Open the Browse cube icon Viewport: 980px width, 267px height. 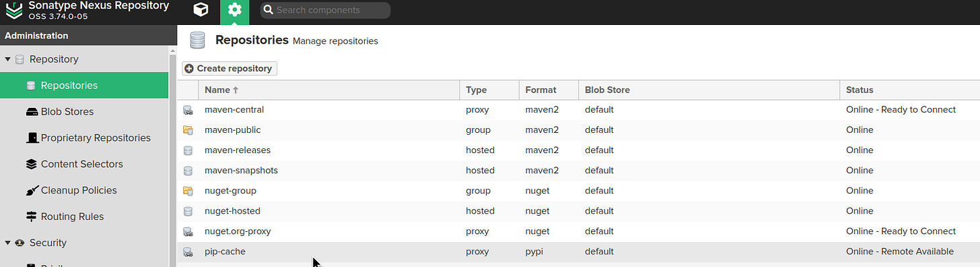(x=201, y=10)
